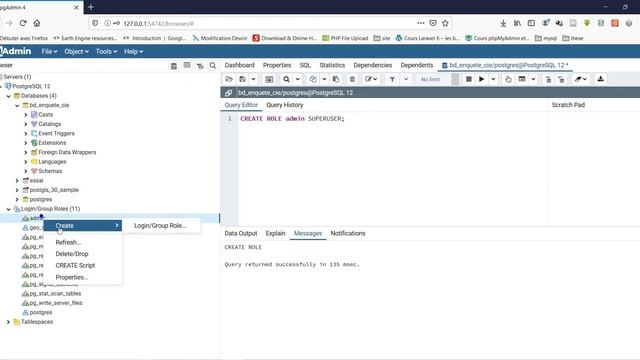Image resolution: width=640 pixels, height=360 pixels.
Task: Expand the Tablespaces node
Action: click(9, 322)
